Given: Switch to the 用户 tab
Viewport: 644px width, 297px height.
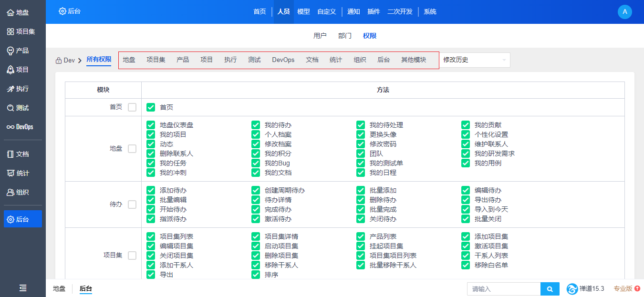Looking at the screenshot, I should click(x=320, y=36).
